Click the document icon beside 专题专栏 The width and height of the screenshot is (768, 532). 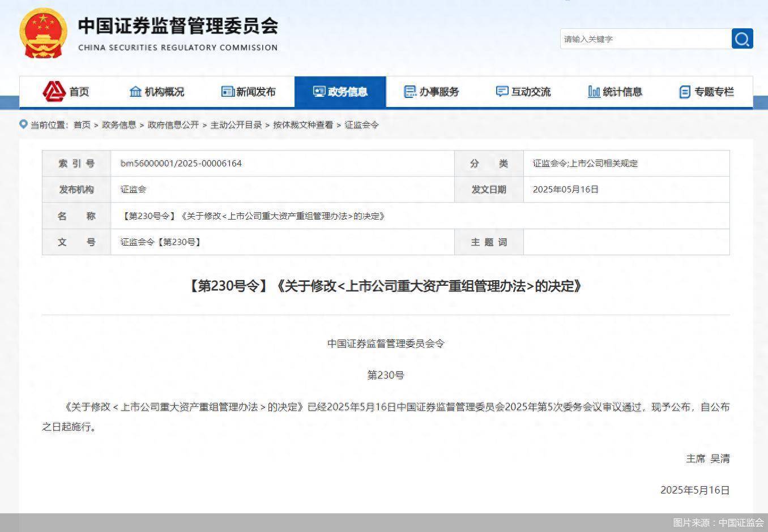(685, 92)
